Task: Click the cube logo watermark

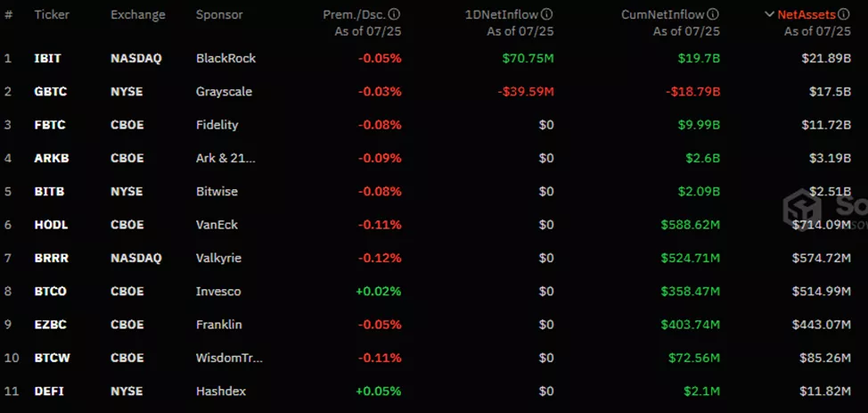Action: 799,207
